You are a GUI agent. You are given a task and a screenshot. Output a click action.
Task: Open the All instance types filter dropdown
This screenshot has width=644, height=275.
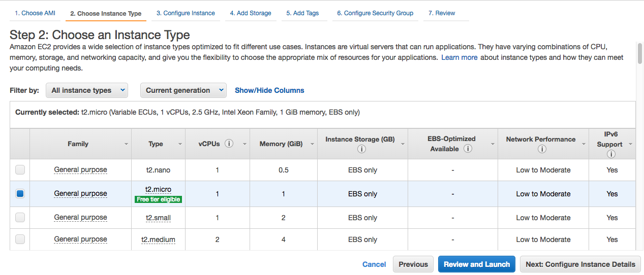(x=87, y=90)
